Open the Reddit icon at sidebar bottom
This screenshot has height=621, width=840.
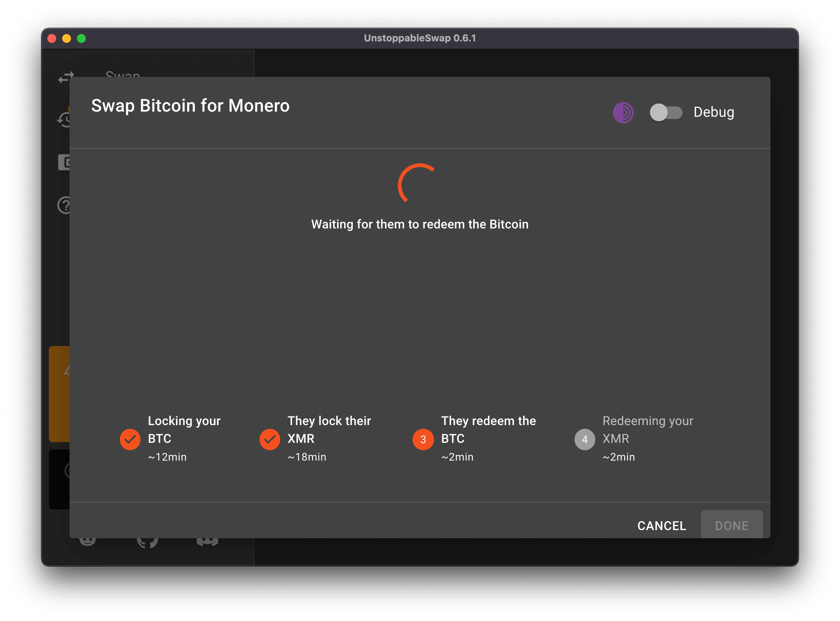tap(88, 542)
